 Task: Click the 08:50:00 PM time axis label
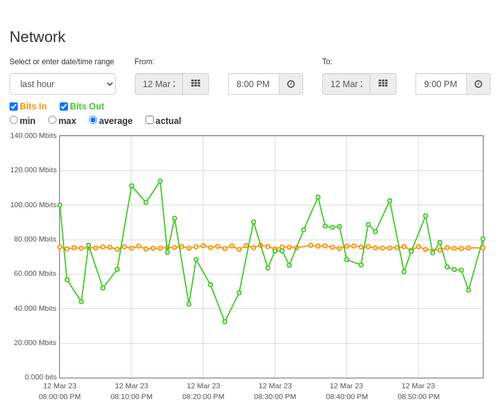coord(418,397)
